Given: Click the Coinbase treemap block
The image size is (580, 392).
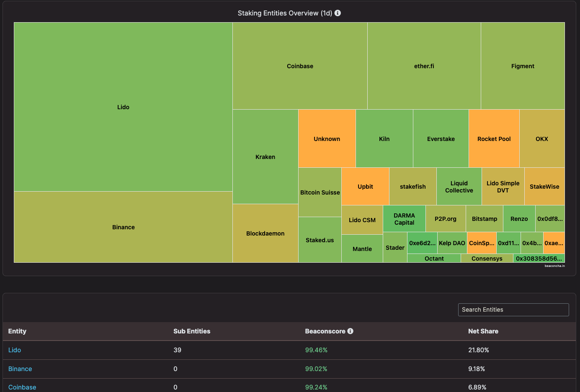Looking at the screenshot, I should (300, 66).
